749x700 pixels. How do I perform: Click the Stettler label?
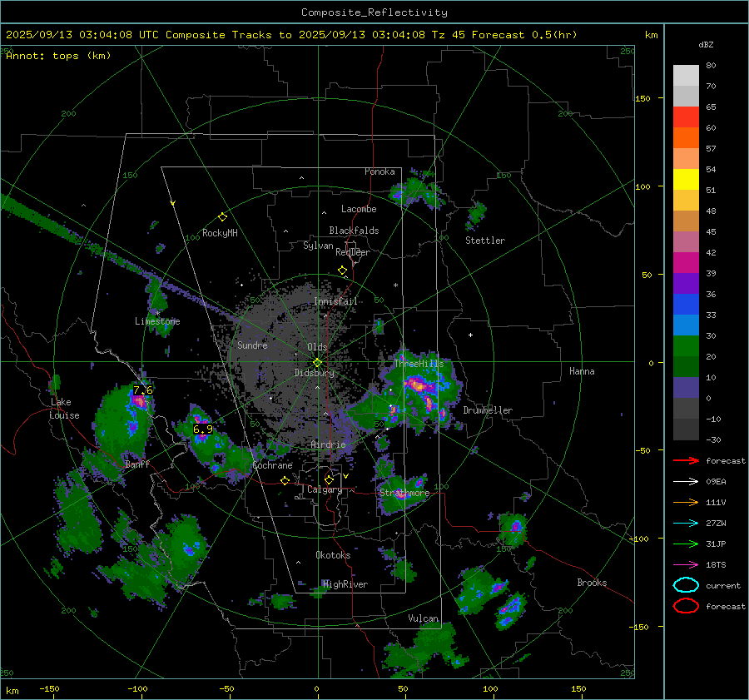[485, 241]
